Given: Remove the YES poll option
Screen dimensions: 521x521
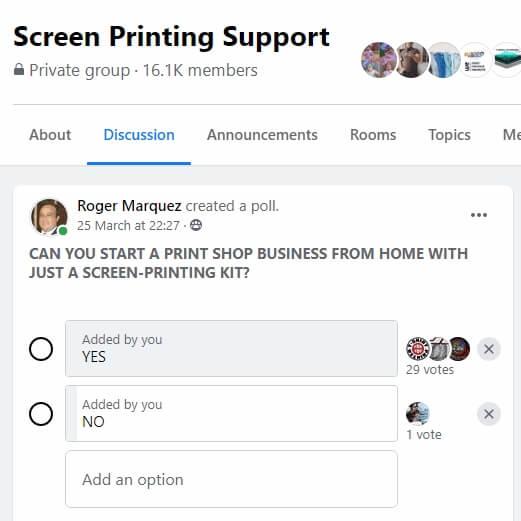Looking at the screenshot, I should (x=489, y=349).
